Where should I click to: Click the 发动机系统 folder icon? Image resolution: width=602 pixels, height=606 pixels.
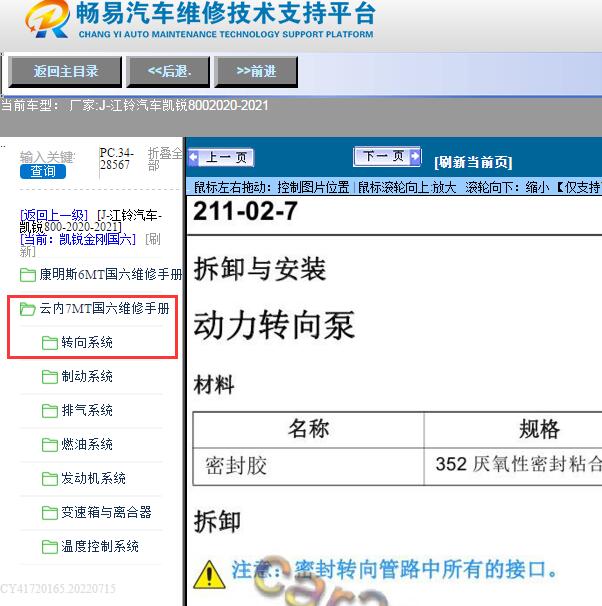pos(49,479)
